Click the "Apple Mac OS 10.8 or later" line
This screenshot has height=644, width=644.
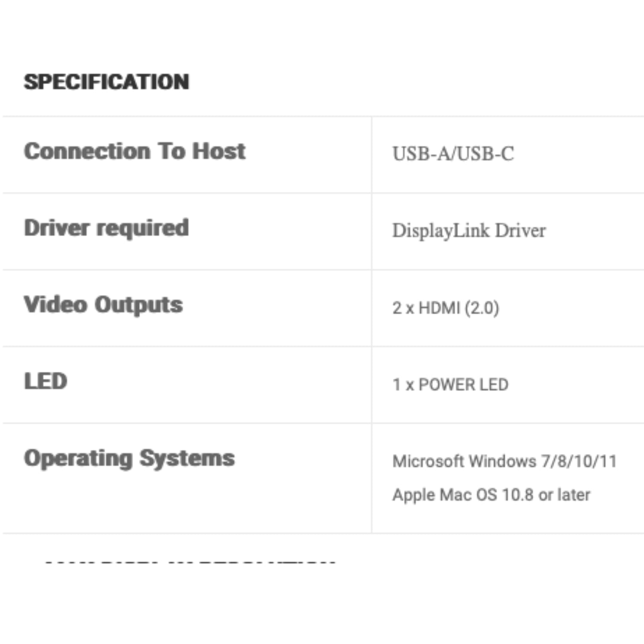491,495
